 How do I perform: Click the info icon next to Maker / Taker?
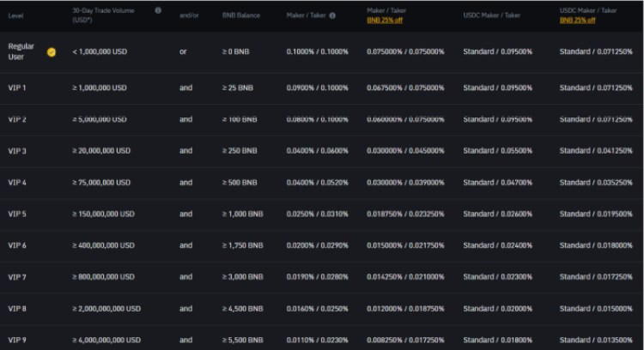point(332,15)
